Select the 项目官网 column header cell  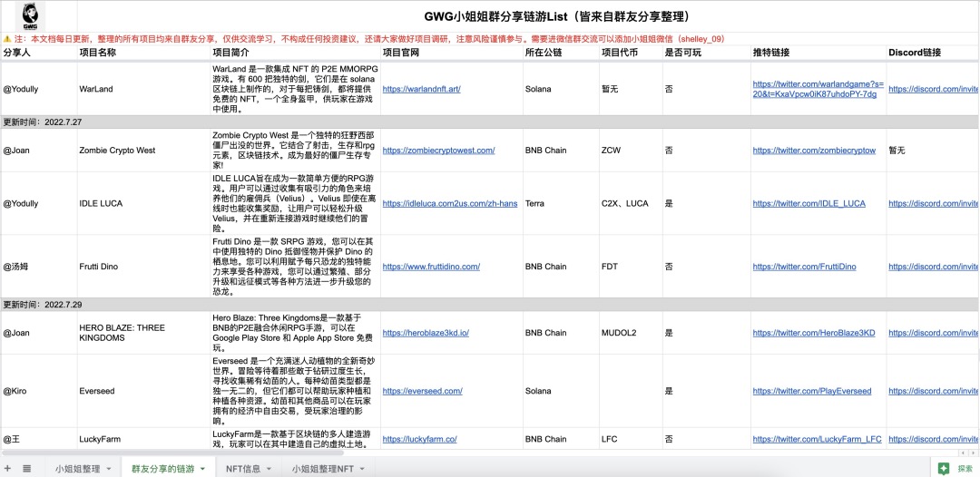[x=451, y=53]
